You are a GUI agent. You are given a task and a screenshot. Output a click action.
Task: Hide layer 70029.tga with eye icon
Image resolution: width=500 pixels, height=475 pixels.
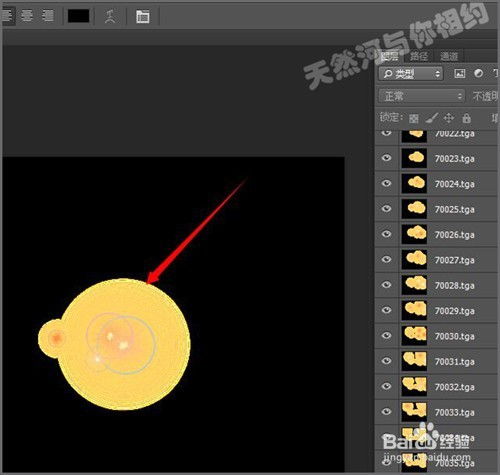(386, 310)
